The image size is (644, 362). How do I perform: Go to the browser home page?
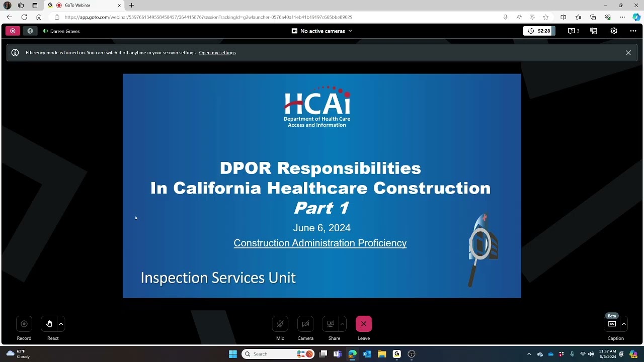(x=39, y=17)
